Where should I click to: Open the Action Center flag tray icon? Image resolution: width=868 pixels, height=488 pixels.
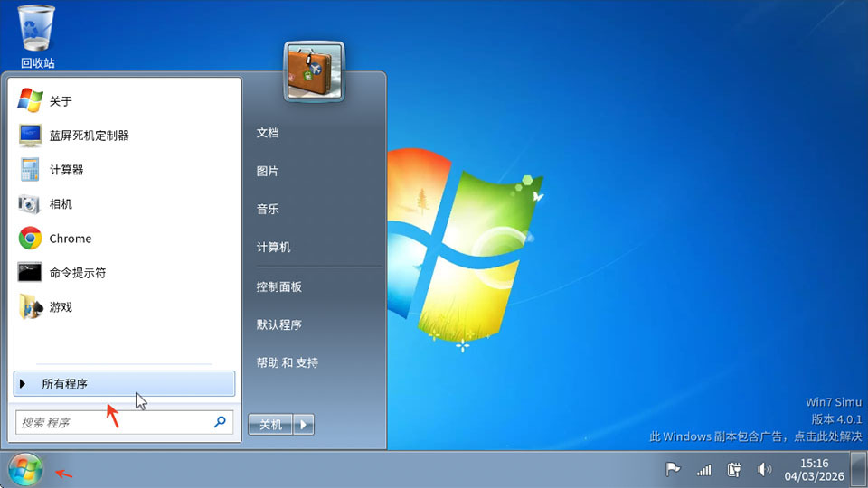(x=673, y=470)
